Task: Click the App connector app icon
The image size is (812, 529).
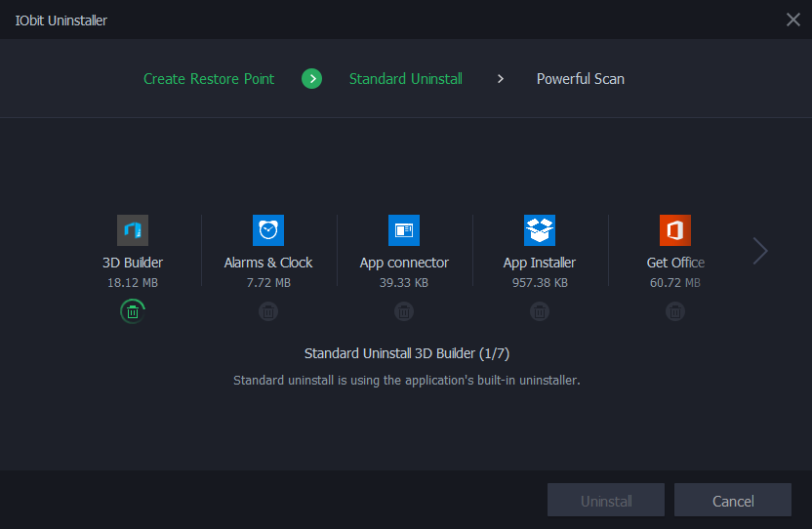Action: (x=404, y=230)
